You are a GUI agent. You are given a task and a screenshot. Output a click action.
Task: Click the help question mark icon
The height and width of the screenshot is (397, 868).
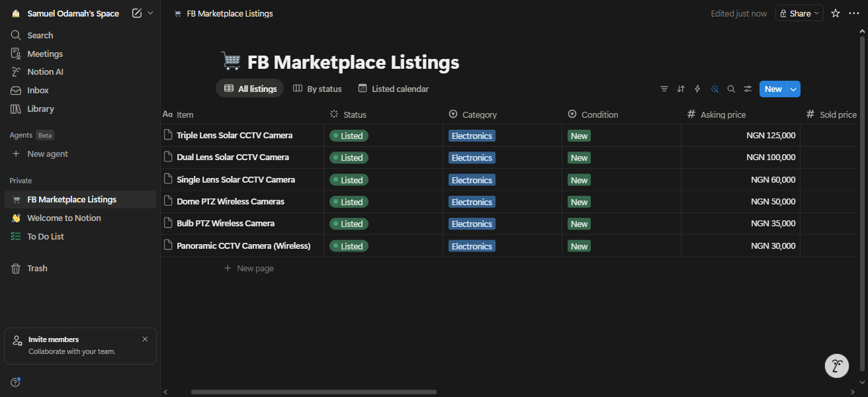tap(15, 382)
